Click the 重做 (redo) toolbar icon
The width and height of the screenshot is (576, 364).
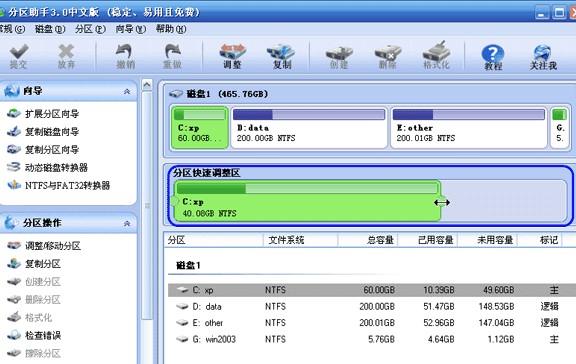click(x=173, y=56)
